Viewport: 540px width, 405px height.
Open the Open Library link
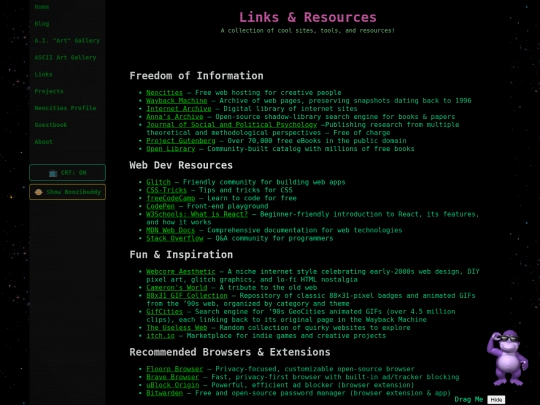170,149
